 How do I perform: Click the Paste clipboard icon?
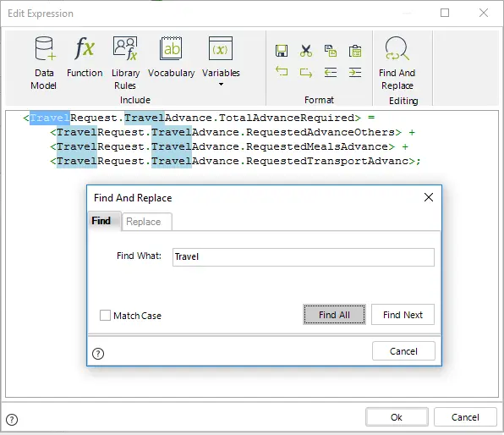(x=355, y=51)
